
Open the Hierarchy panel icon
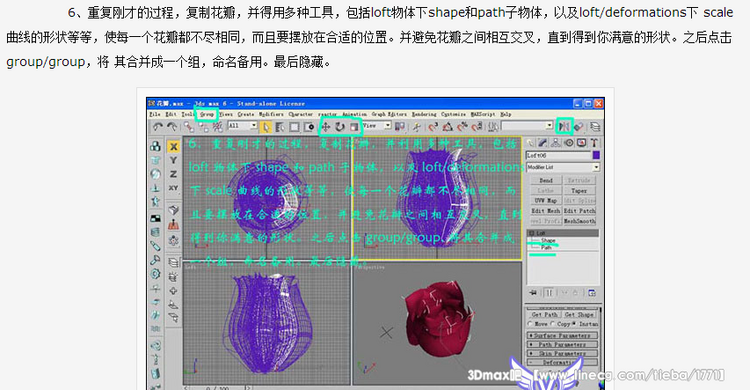555,143
